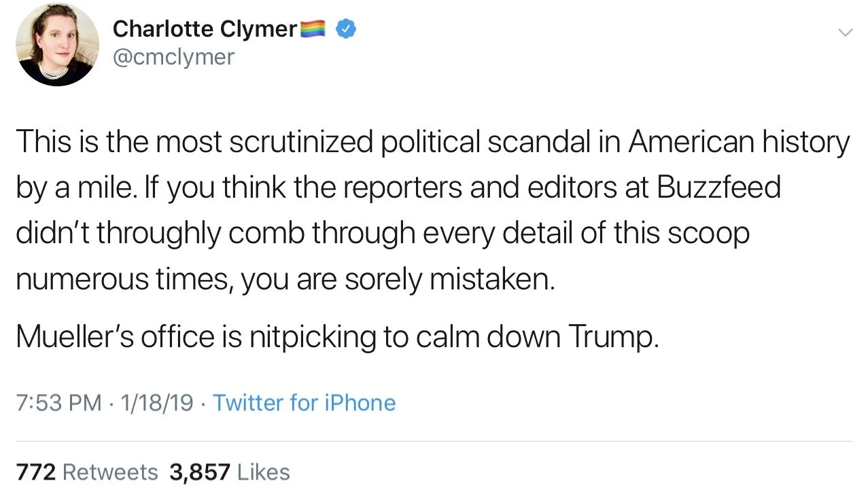This screenshot has width=868, height=500.
Task: Click the word Mueller's in the tweet
Action: 74,336
